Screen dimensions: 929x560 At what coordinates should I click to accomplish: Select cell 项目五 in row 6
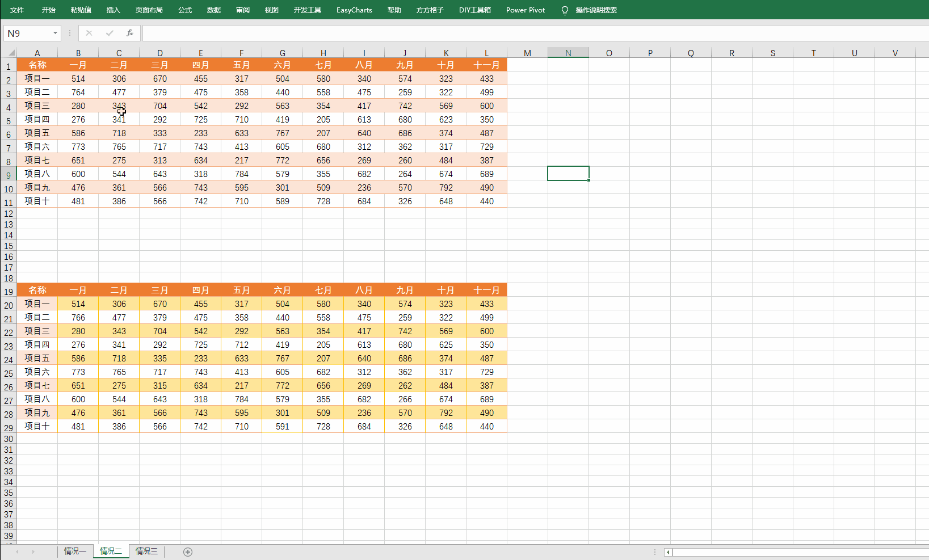tap(37, 133)
